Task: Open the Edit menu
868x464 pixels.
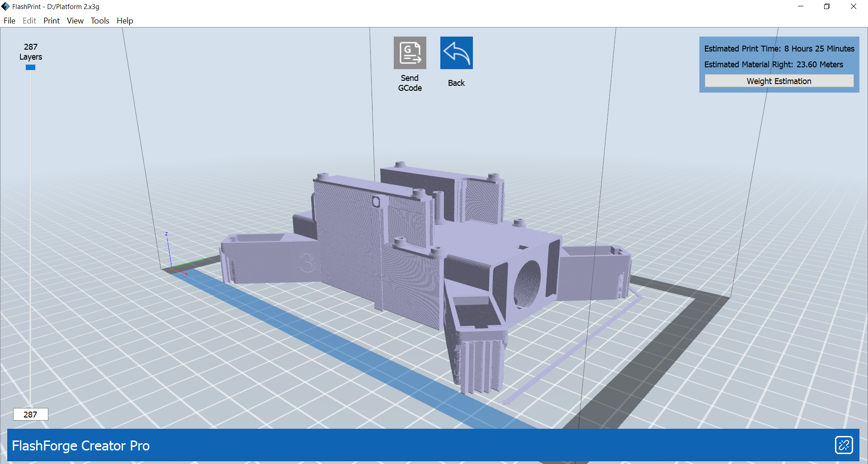Action: [x=29, y=21]
